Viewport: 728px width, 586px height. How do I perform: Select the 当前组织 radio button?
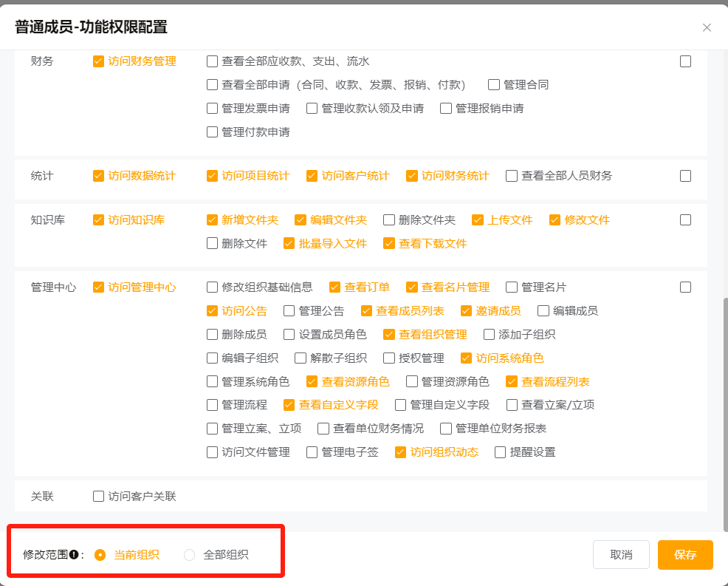point(100,555)
